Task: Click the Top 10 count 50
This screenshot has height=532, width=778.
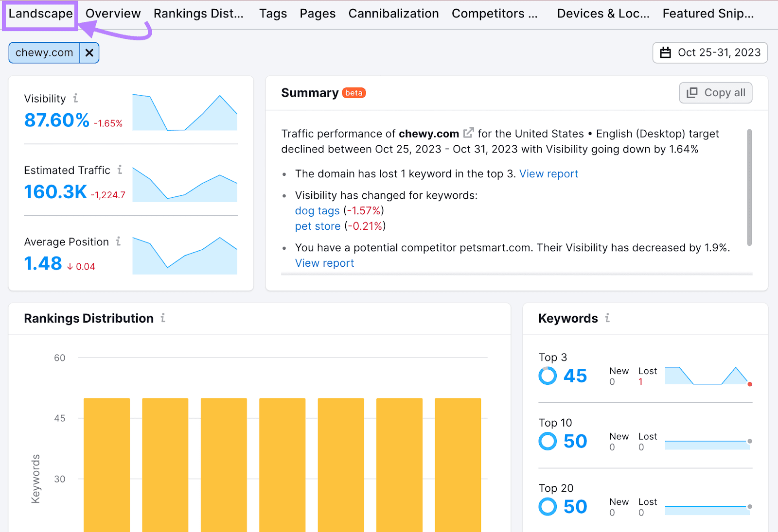Action: click(575, 441)
